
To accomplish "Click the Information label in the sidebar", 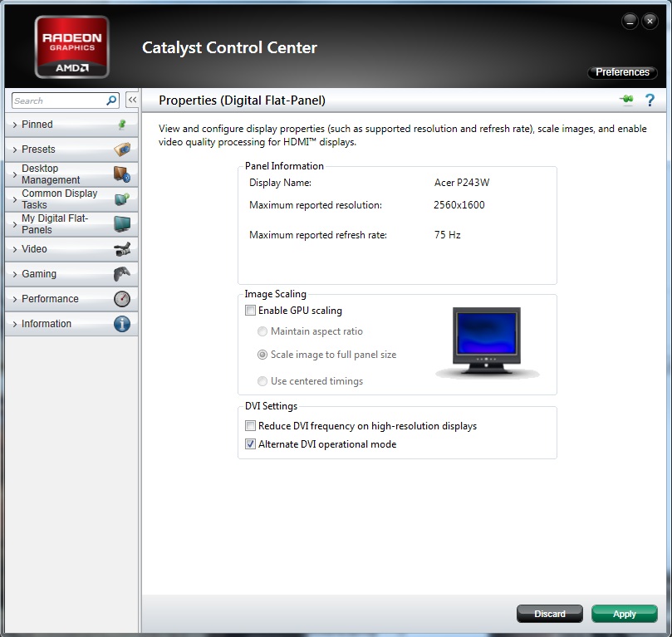I will pos(47,323).
